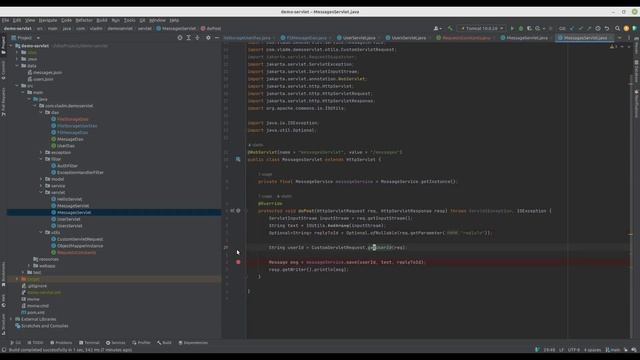Viewport: 640px width, 360px height.
Task: Open the Edit menu
Action: point(17,20)
